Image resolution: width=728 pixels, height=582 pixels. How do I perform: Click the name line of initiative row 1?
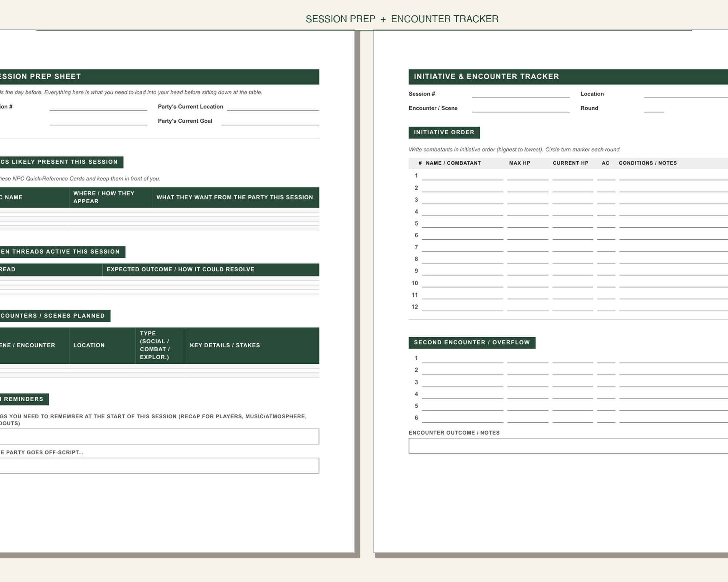463,176
